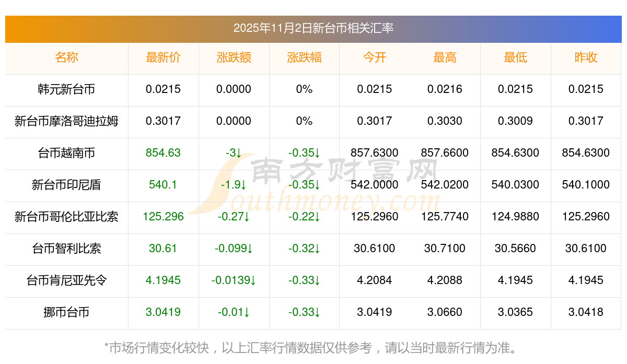Click change amount -0.099↓ in 智利比索 row
This screenshot has height=364, width=627.
pos(234,249)
